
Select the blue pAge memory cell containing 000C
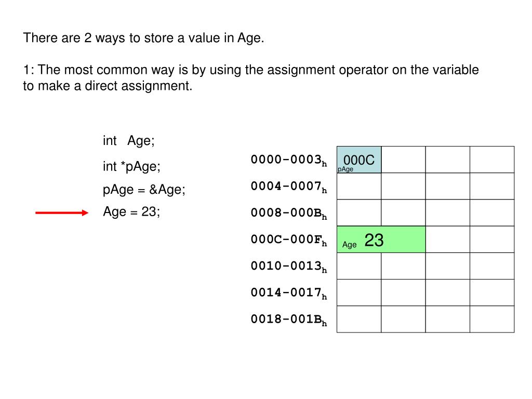pyautogui.click(x=359, y=160)
